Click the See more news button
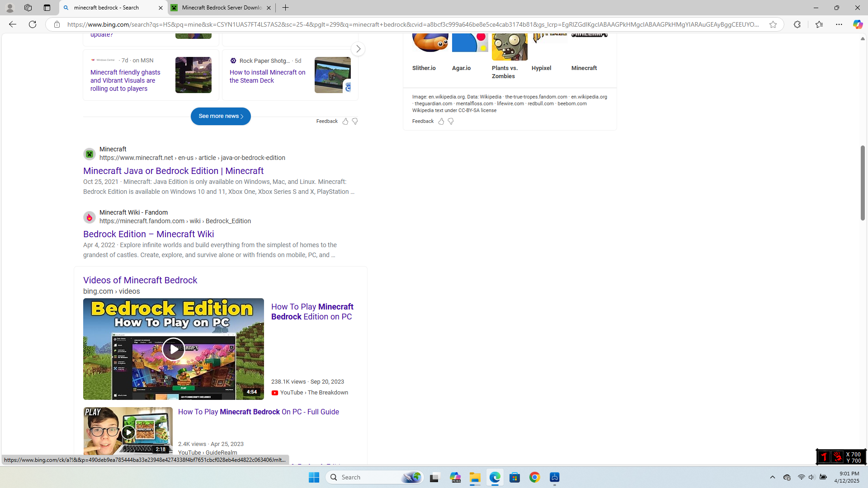 221,116
